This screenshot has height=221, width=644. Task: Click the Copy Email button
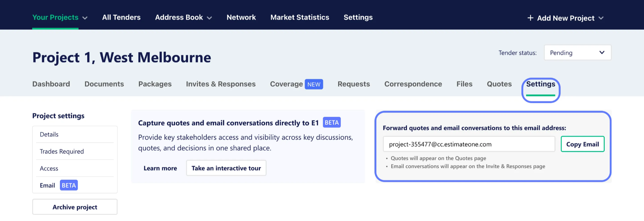coord(582,144)
